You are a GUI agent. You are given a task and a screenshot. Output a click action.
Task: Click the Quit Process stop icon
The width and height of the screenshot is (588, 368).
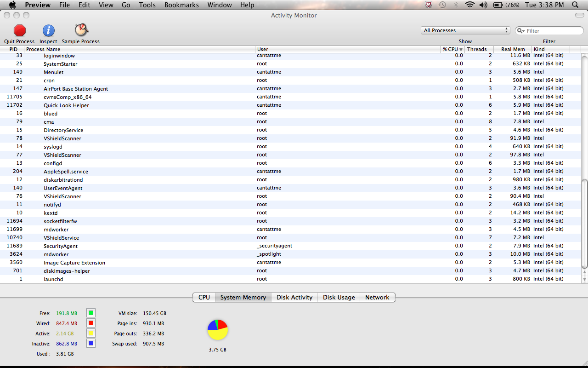(20, 30)
